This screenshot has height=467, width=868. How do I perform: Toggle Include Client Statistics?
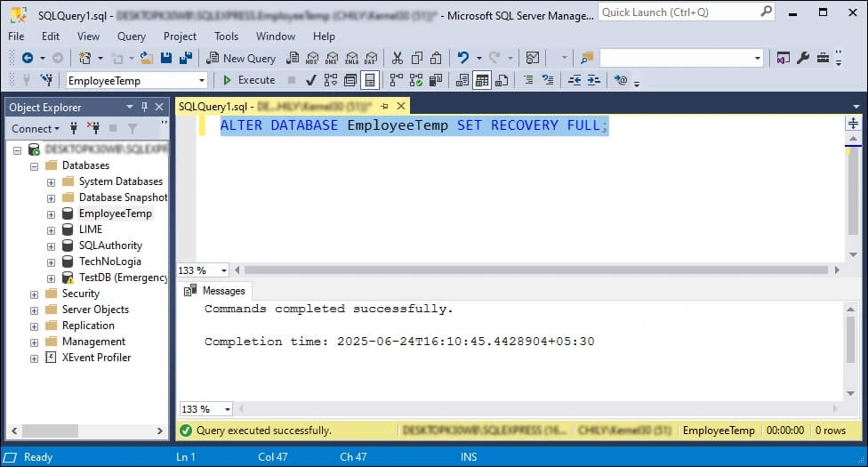[436, 80]
